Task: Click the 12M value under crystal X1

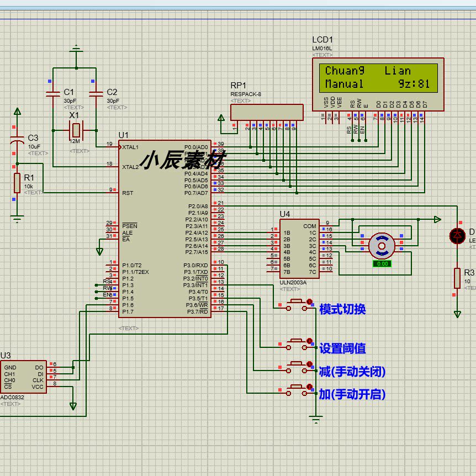Action: pos(75,141)
